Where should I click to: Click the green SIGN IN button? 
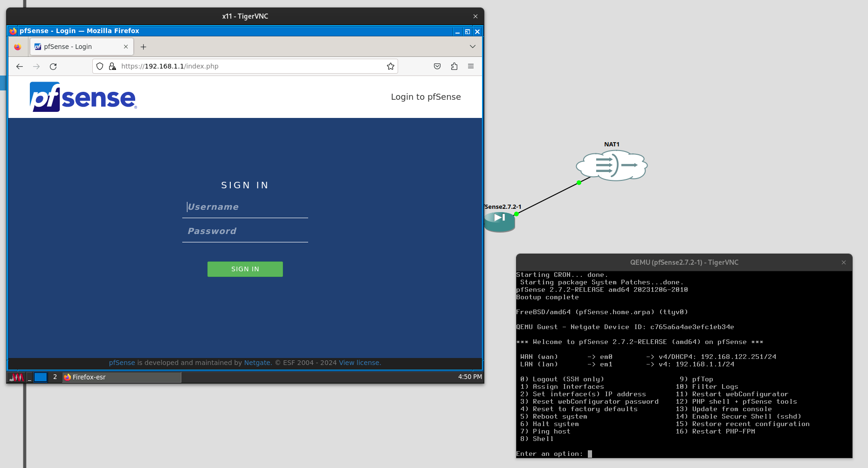pos(245,269)
